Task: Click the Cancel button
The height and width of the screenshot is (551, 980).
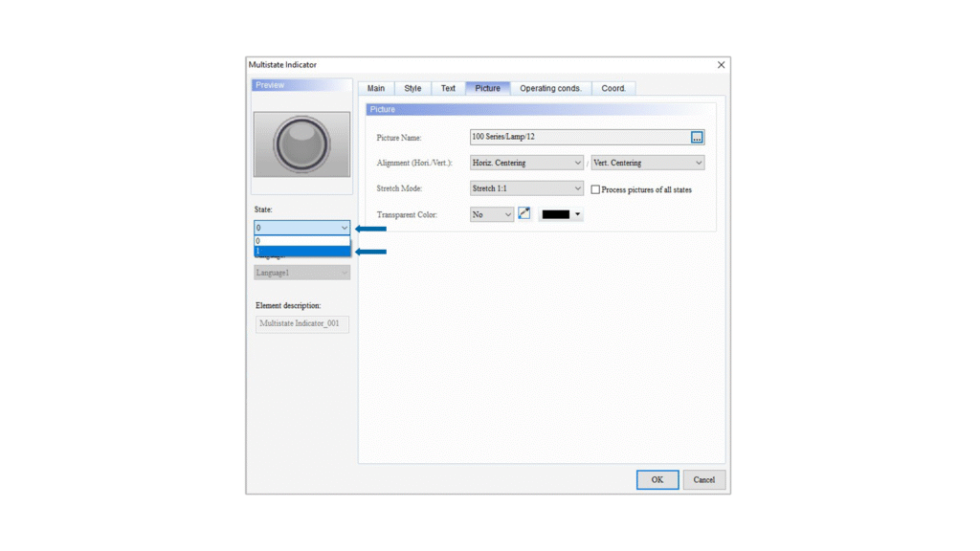Action: click(x=703, y=479)
